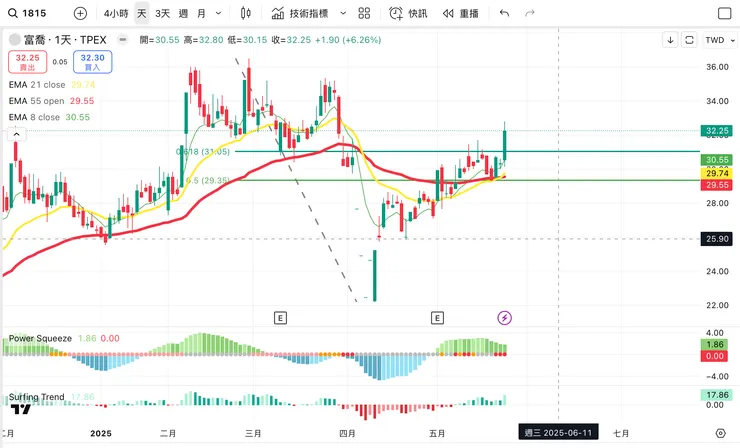Click the 32.25 賣出 sell button
740x448 pixels.
pyautogui.click(x=27, y=62)
